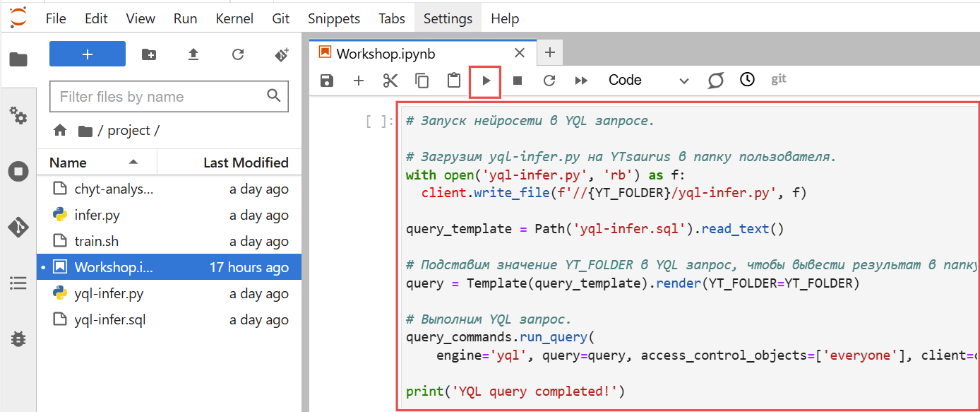Run the selected notebook cell

click(486, 81)
